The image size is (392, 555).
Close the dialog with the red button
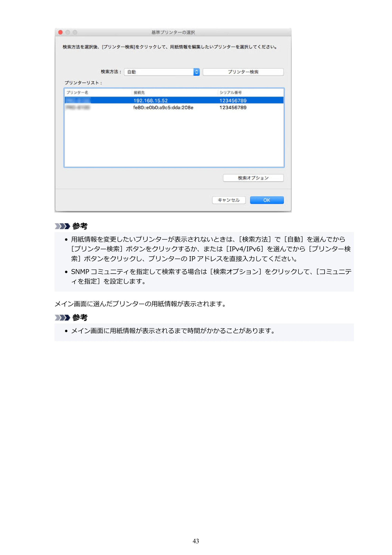[61, 32]
